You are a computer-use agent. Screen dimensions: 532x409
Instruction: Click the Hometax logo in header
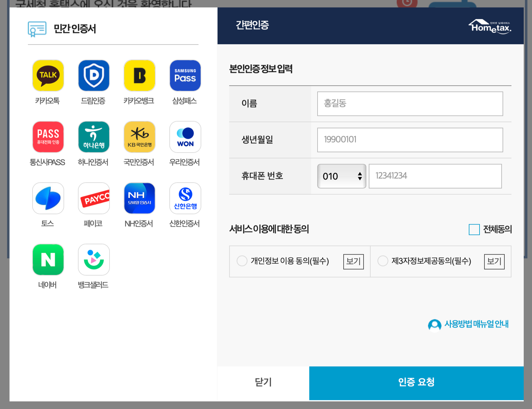490,26
